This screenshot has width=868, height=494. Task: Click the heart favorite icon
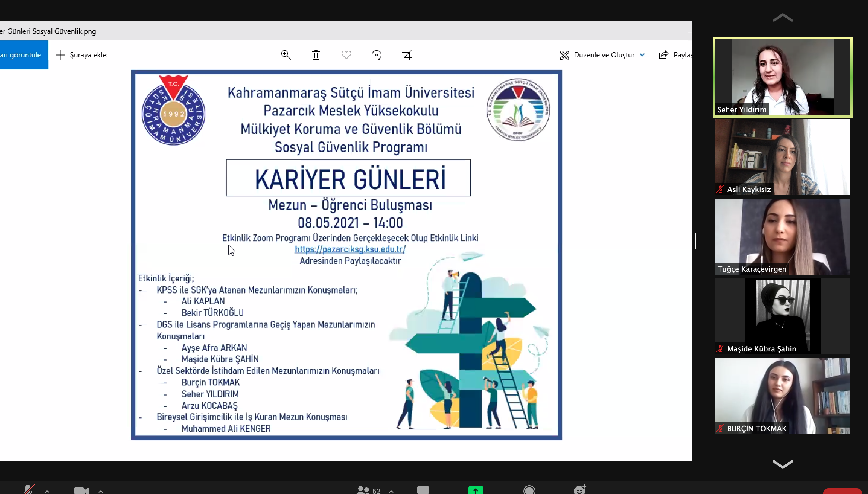coord(346,55)
